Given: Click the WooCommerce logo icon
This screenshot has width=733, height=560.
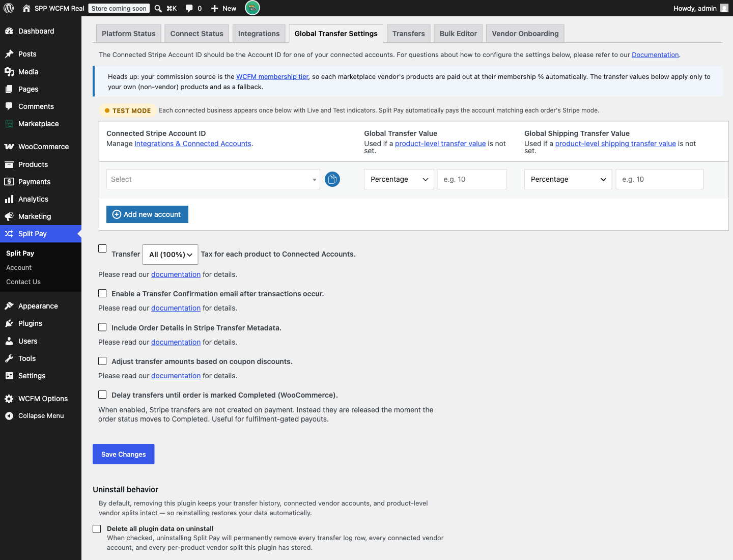Looking at the screenshot, I should 9,147.
